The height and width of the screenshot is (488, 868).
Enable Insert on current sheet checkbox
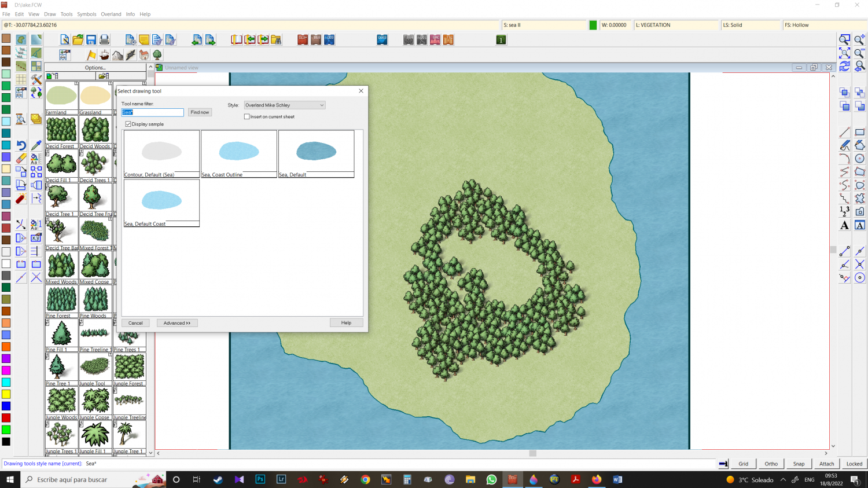coord(247,116)
